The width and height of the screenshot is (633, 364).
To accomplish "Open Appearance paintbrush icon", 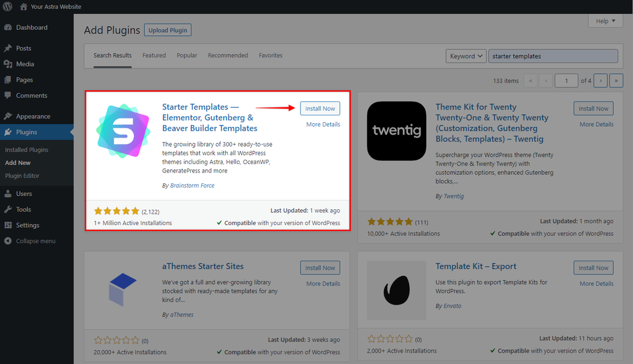I will coord(8,117).
